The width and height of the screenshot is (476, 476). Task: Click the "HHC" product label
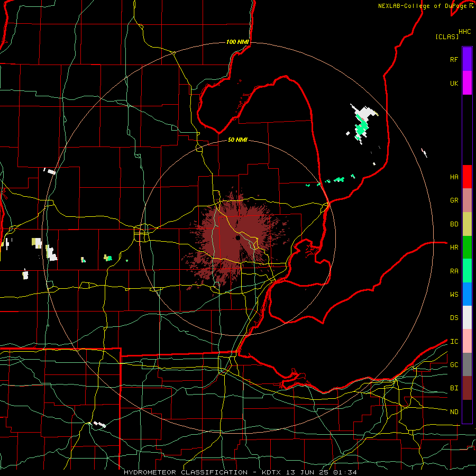point(465,32)
